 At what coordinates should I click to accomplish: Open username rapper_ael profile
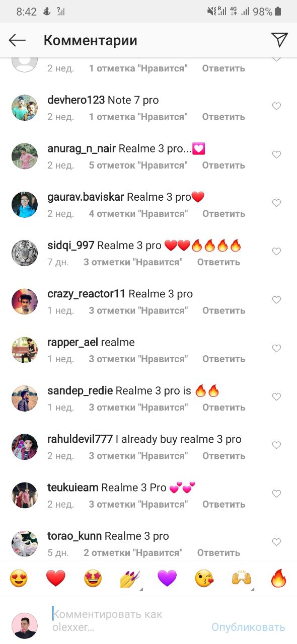point(73,343)
